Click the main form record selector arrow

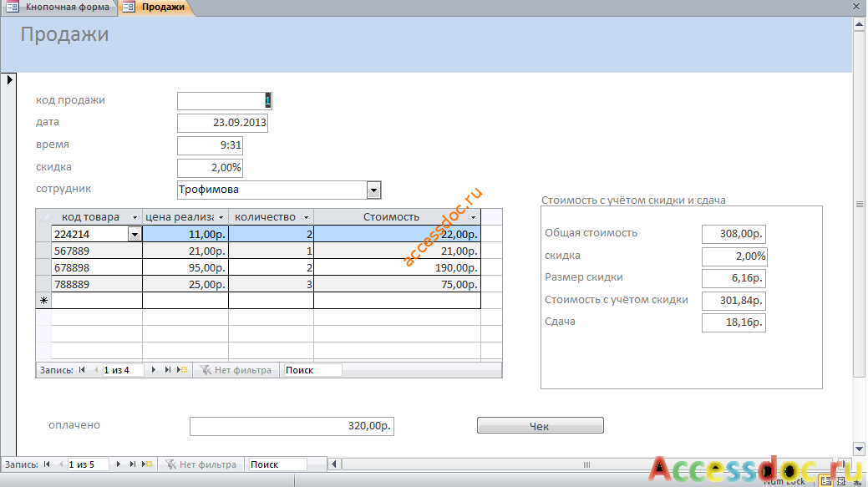point(9,79)
